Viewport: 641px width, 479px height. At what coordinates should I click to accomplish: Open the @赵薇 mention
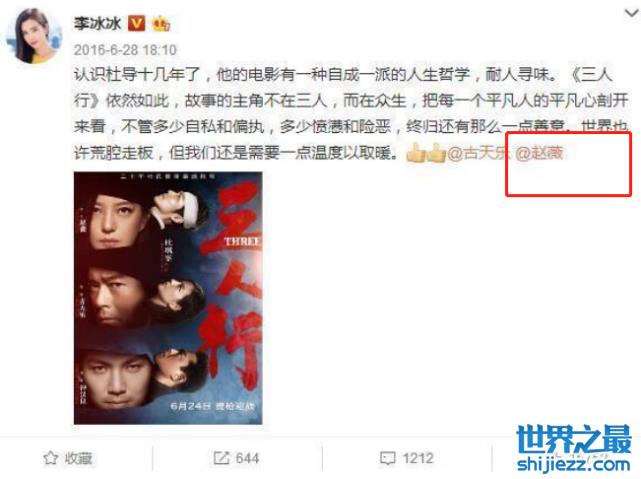(x=539, y=153)
